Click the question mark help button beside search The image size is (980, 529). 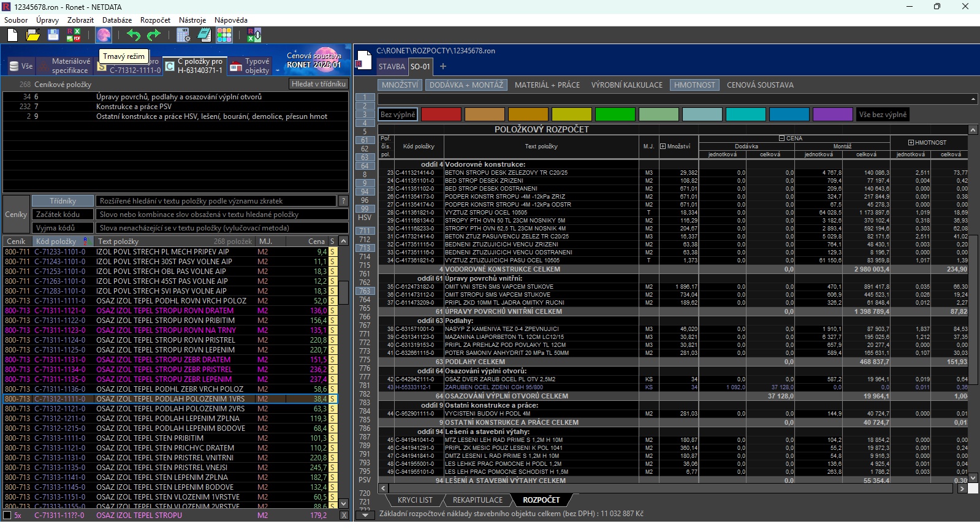(343, 201)
